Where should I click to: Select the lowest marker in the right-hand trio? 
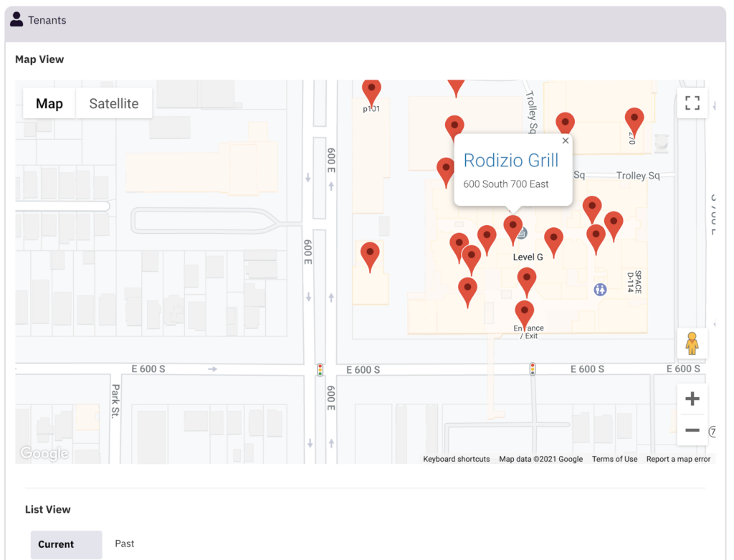tap(596, 239)
